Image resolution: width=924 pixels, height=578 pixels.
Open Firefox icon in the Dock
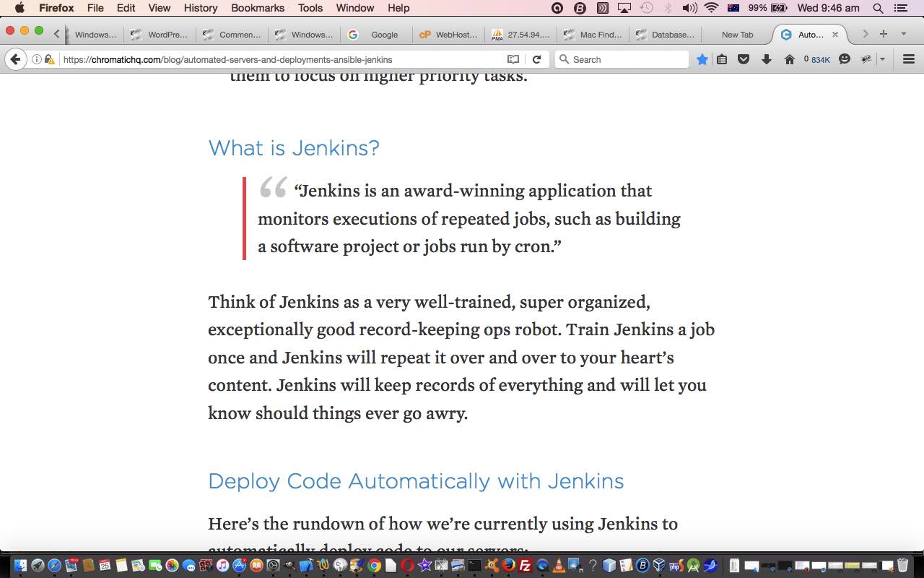pos(508,565)
